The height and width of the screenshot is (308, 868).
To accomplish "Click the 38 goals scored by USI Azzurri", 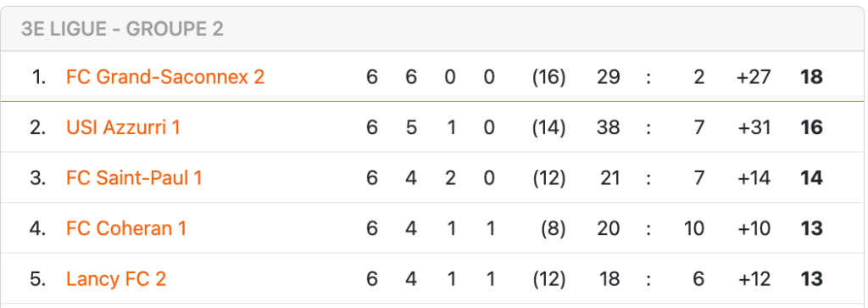I will tap(608, 128).
